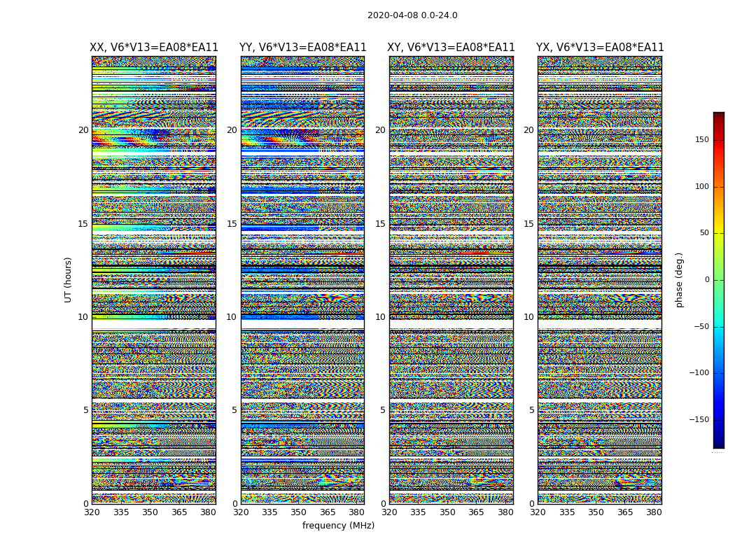The height and width of the screenshot is (560, 735).
Task: Click the plot title "2020-04-08 0.0-24.0"
Action: point(412,15)
